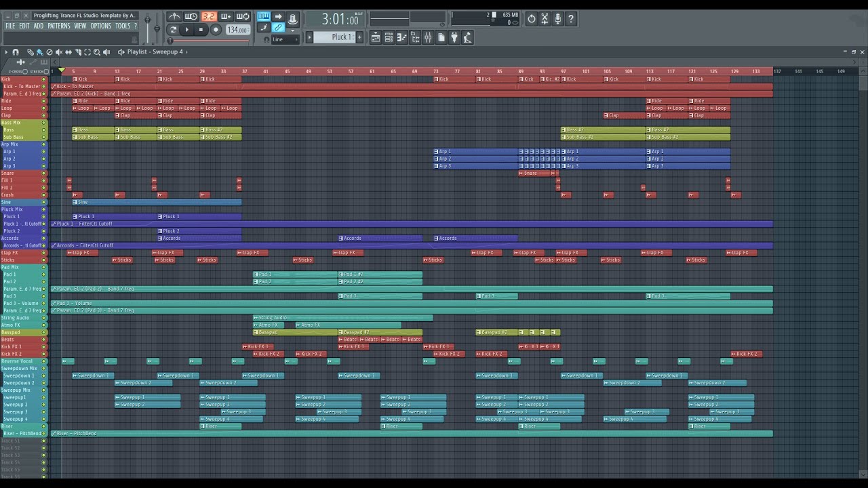
Task: Click the arrow left of pattern selector
Action: [x=309, y=37]
